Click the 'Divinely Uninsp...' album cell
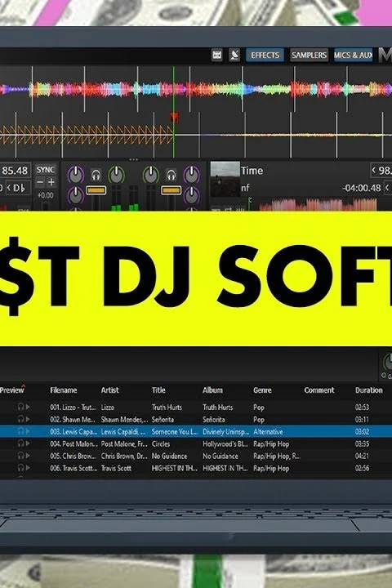The height and width of the screenshot is (588, 392). (226, 432)
